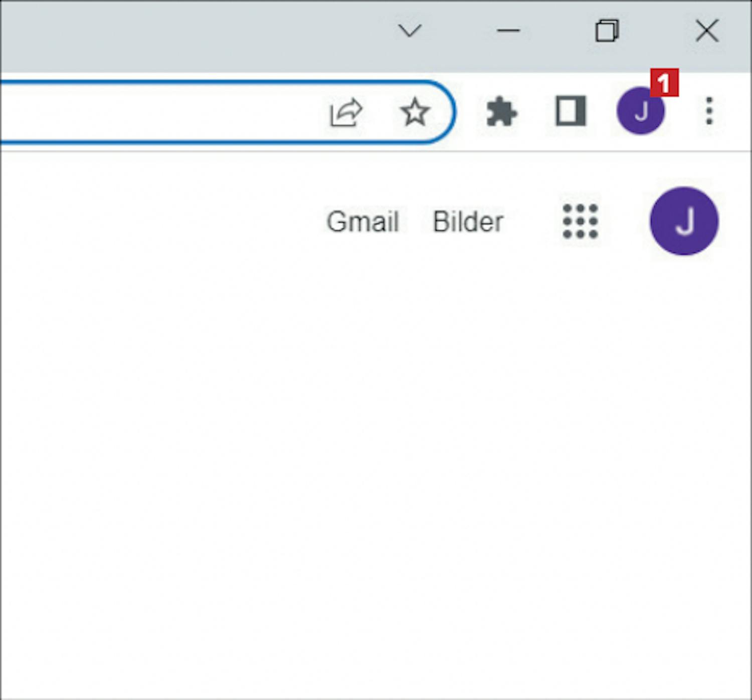Open the Extensions puzzle piece menu
Viewport: 752px width, 700px height.
tap(501, 111)
